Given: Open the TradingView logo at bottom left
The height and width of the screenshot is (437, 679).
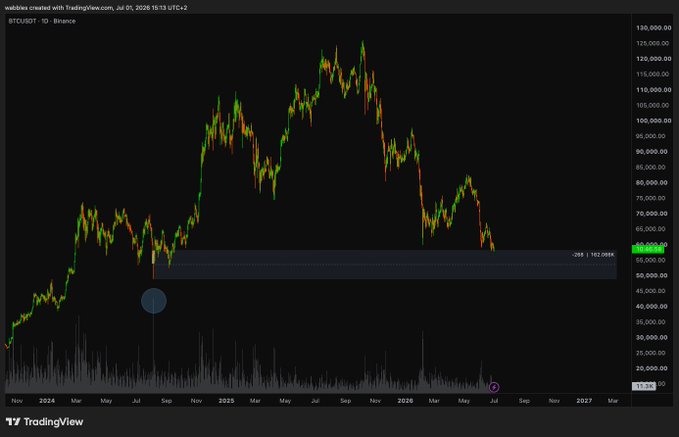Looking at the screenshot, I should pos(44,422).
